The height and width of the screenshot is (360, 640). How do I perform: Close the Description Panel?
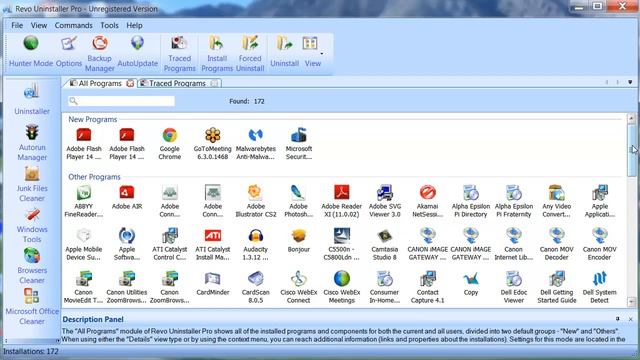coord(631,319)
